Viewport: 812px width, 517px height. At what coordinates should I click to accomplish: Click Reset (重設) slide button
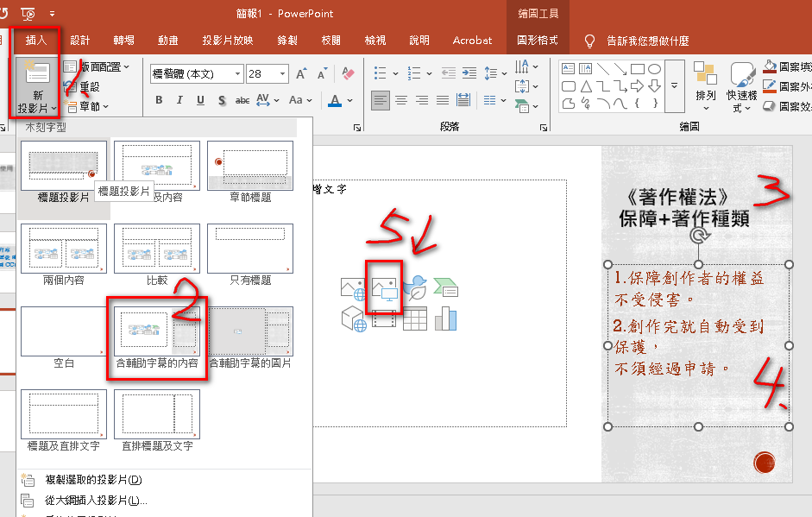82,86
